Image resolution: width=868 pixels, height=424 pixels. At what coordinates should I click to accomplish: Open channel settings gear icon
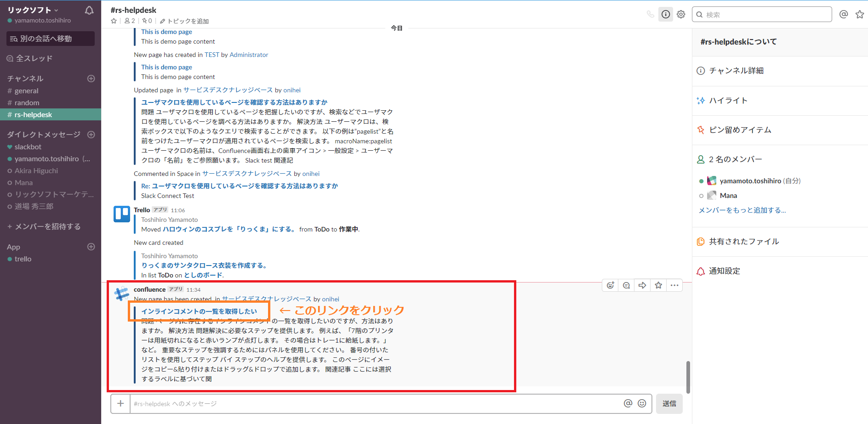681,14
